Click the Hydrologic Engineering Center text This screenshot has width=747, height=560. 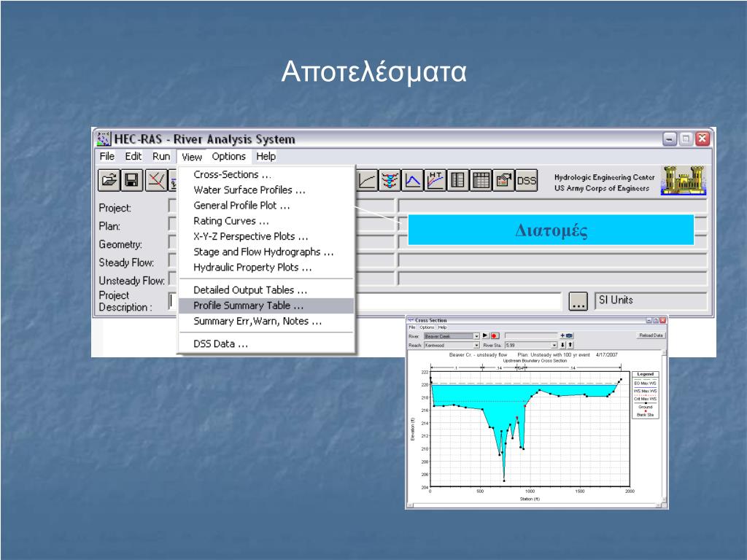604,177
